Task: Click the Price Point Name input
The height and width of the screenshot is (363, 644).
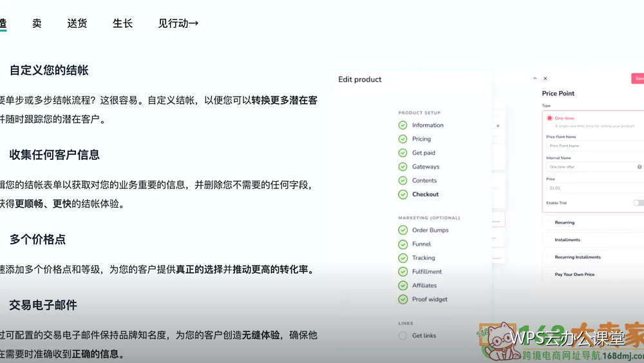Action: click(594, 146)
